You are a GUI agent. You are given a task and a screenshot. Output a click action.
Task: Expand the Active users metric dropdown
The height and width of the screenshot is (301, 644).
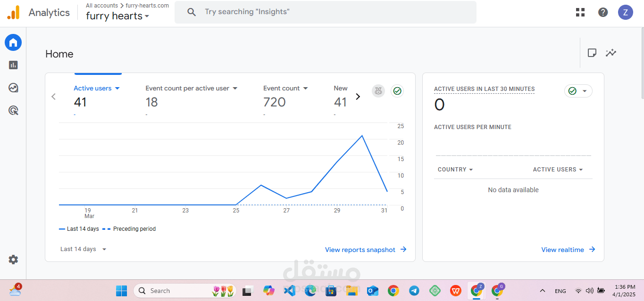[97, 88]
